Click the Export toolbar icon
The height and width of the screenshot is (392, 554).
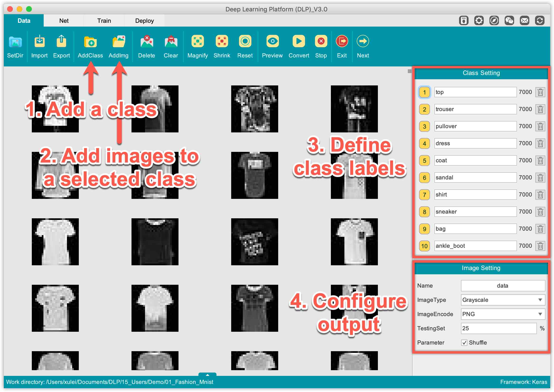click(x=61, y=42)
